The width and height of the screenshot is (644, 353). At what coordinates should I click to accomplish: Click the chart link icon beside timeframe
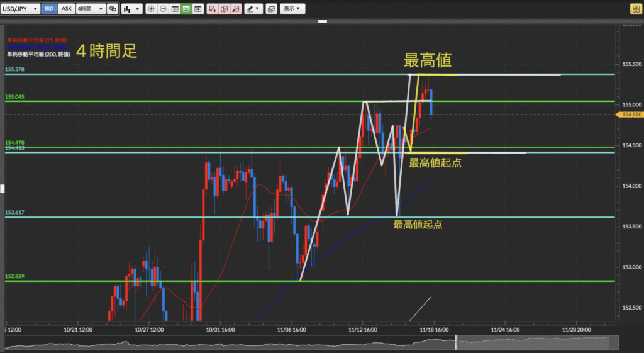click(x=113, y=9)
